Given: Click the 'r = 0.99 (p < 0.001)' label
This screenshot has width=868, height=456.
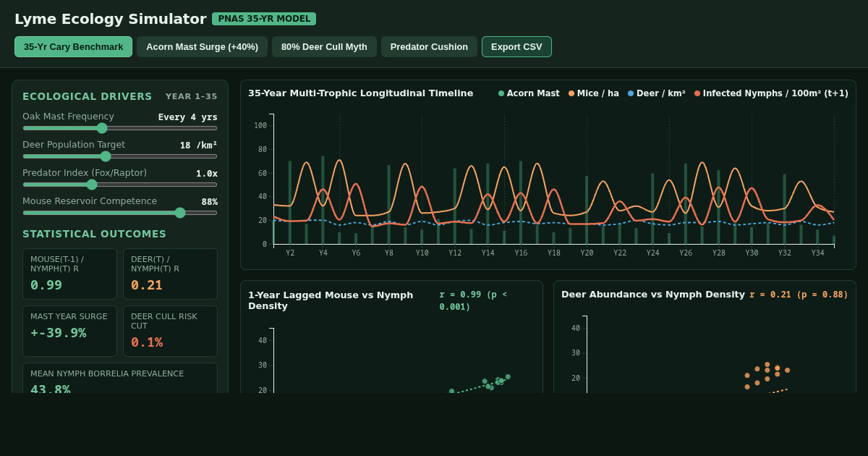Looking at the screenshot, I should (x=473, y=300).
